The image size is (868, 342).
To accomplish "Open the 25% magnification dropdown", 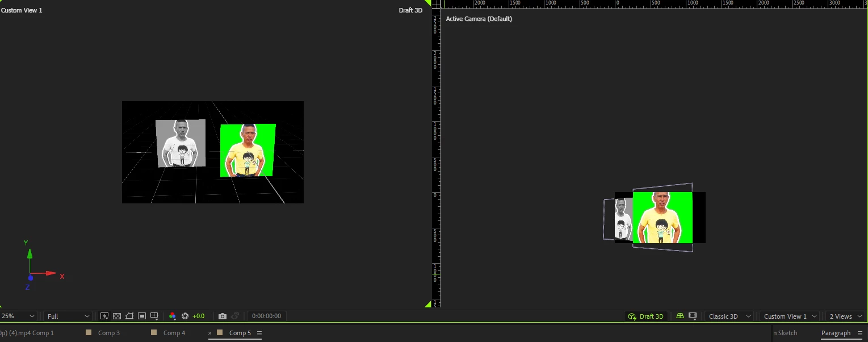I will (18, 316).
